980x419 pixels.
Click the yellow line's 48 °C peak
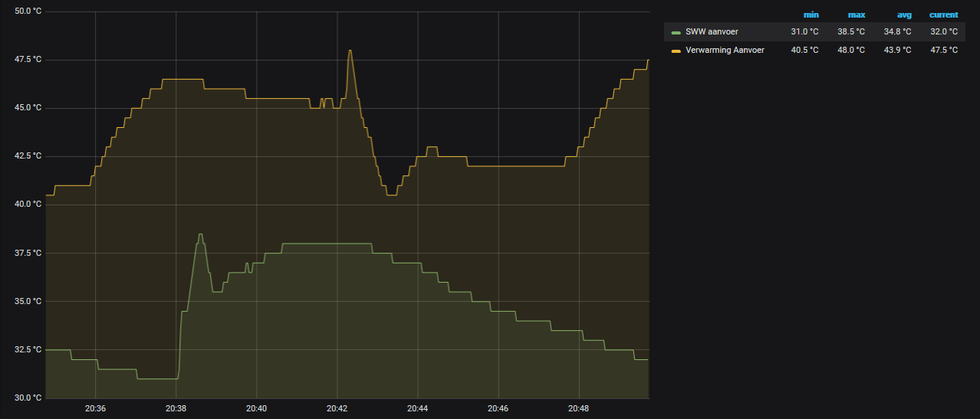[x=350, y=51]
